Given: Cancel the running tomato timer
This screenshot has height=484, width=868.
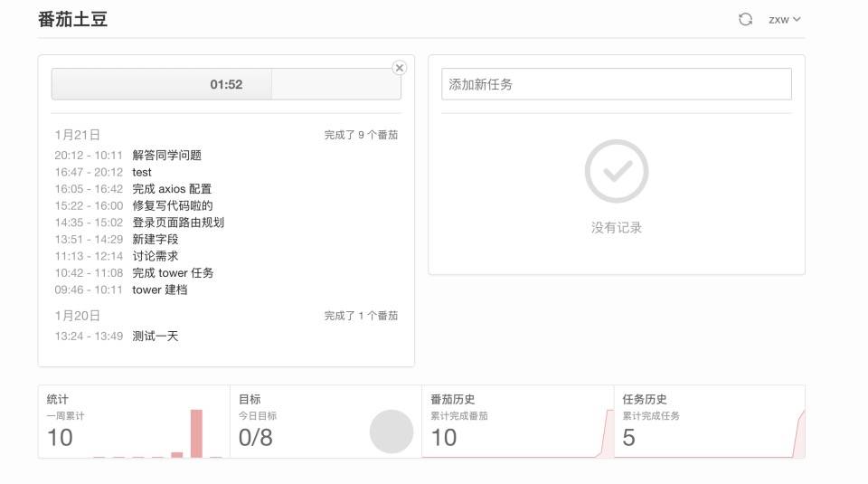Looking at the screenshot, I should point(399,68).
